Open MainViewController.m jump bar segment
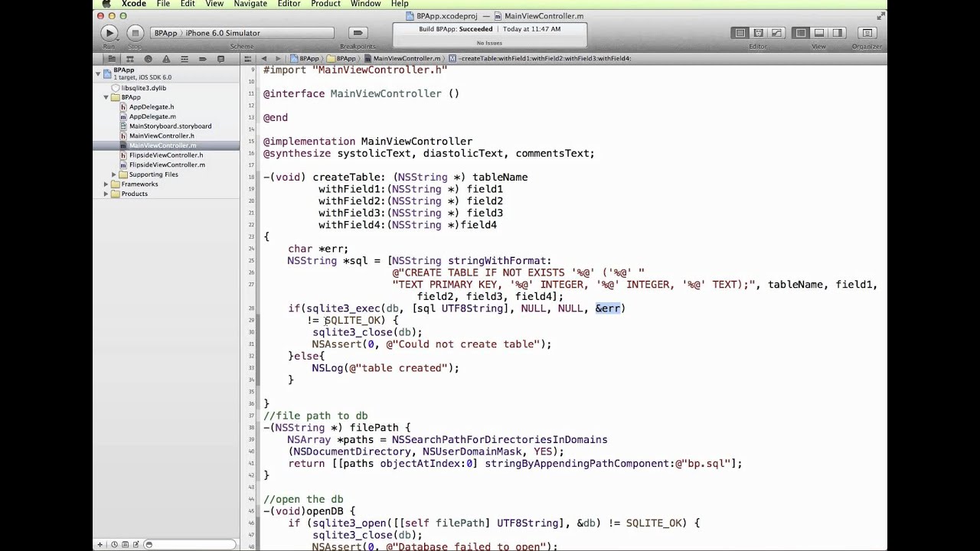Image resolution: width=980 pixels, height=551 pixels. click(x=403, y=59)
